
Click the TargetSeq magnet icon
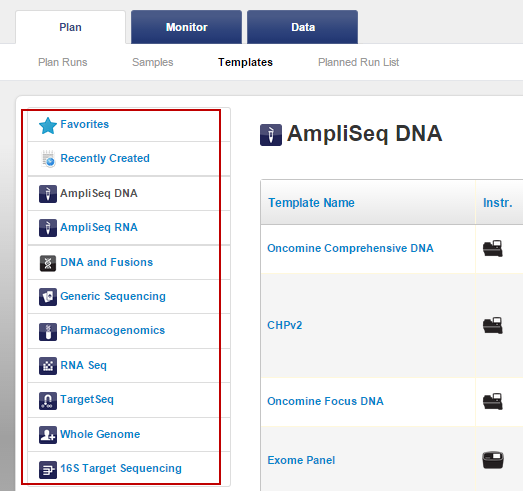tap(48, 401)
